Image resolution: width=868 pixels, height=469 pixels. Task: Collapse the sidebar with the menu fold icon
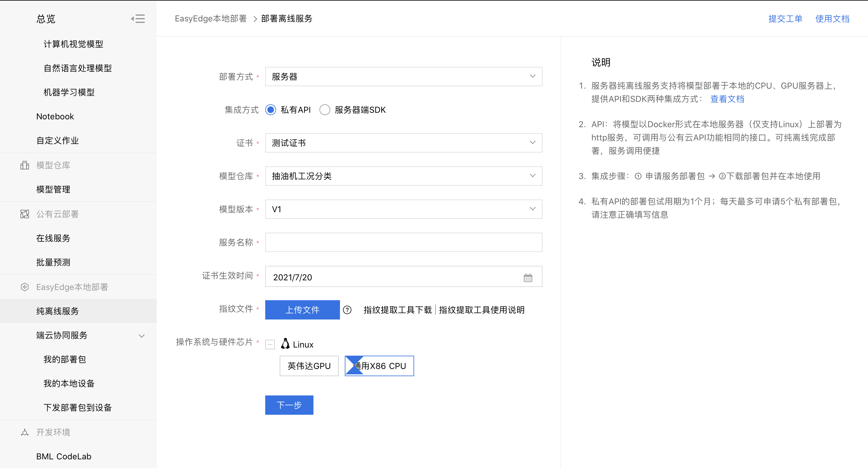[x=138, y=18]
